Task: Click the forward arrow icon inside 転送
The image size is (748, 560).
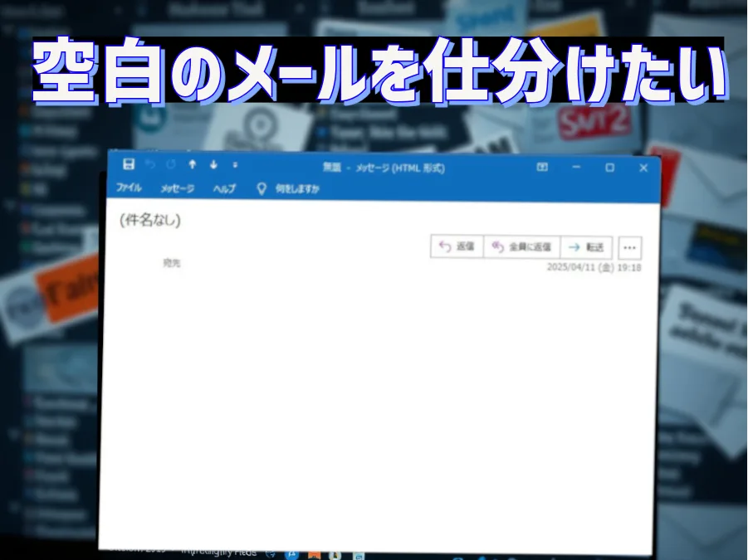Action: pos(575,246)
